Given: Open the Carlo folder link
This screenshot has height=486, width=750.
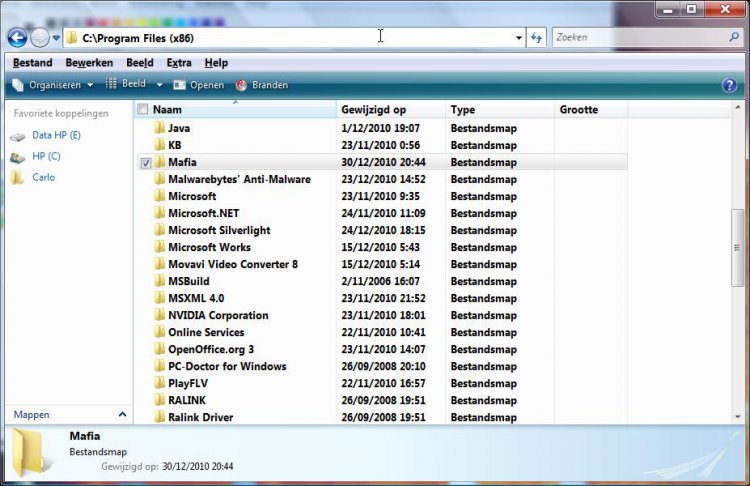Looking at the screenshot, I should point(44,177).
